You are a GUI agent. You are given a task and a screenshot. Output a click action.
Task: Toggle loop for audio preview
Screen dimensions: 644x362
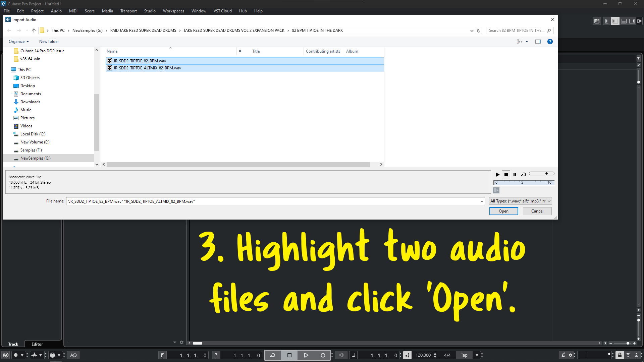[x=523, y=174]
